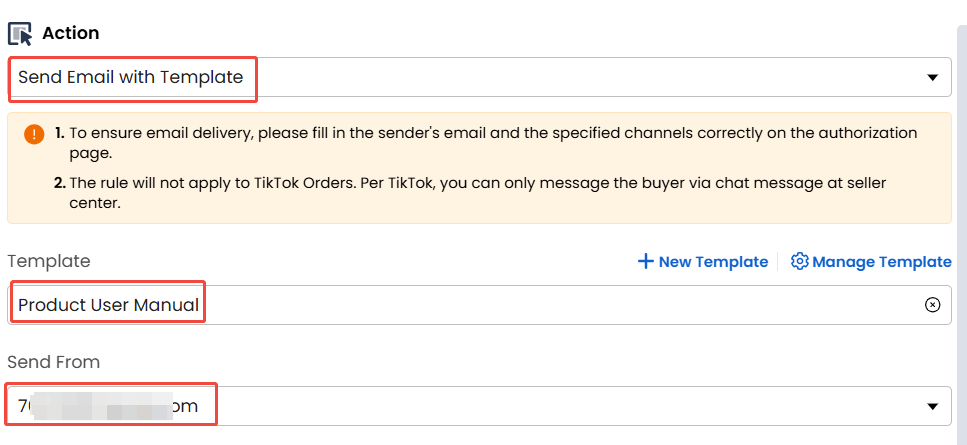Click the gear icon beside Manage Template
Image resolution: width=967 pixels, height=445 pixels.
click(799, 261)
